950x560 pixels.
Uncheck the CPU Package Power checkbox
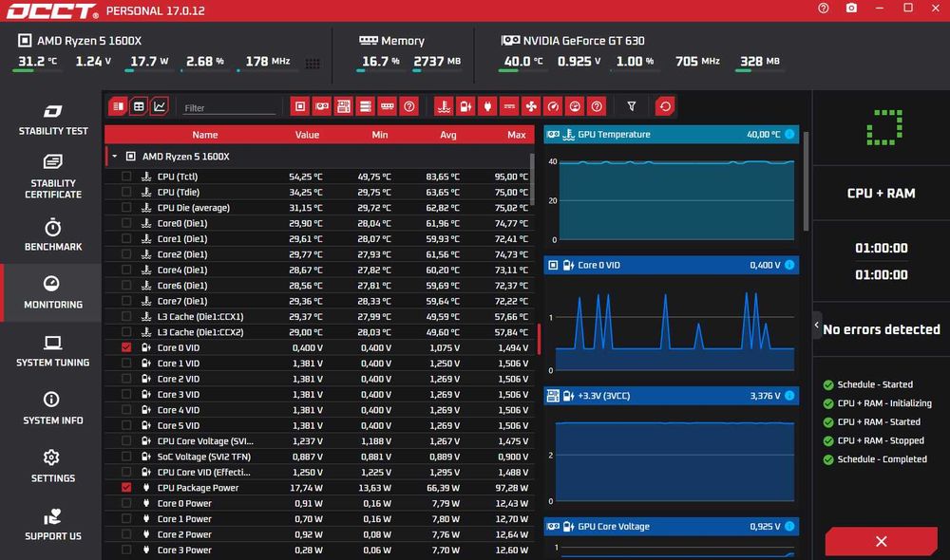tap(126, 487)
